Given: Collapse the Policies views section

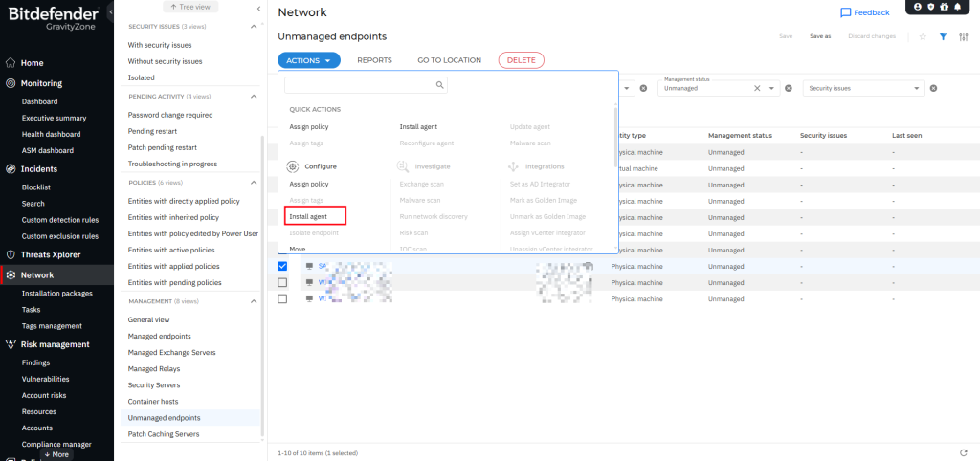Looking at the screenshot, I should pyautogui.click(x=254, y=182).
